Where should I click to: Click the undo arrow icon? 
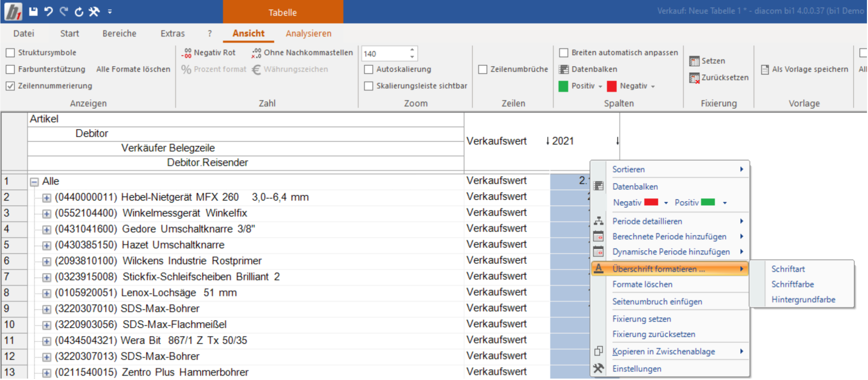pos(49,11)
